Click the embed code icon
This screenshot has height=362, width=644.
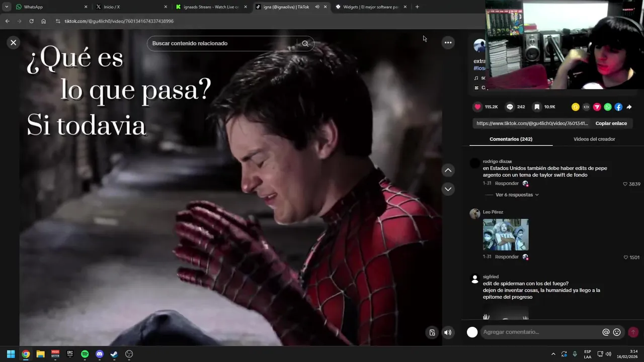click(586, 107)
